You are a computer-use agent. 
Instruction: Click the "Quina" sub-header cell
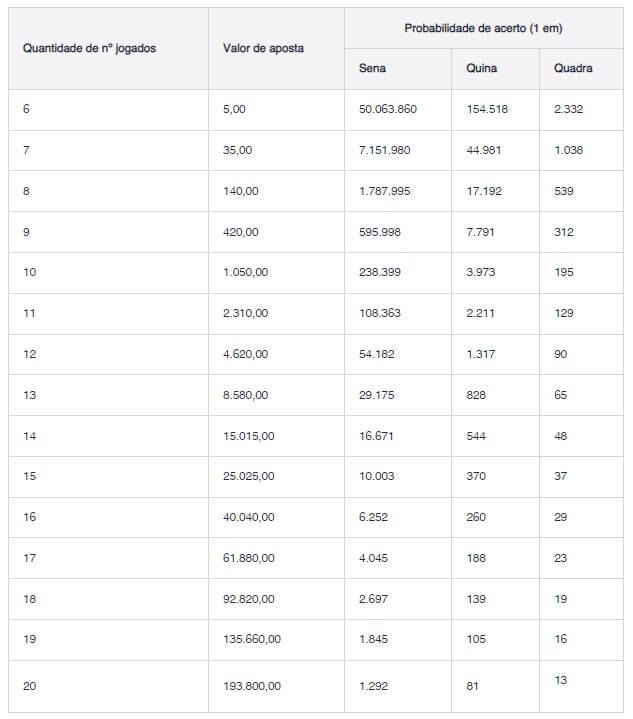pyautogui.click(x=481, y=68)
